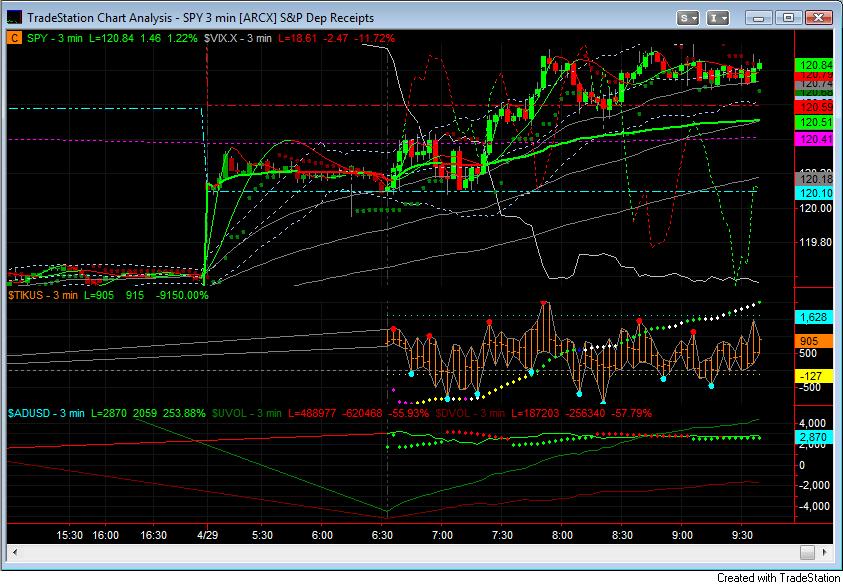The height and width of the screenshot is (584, 843).
Task: Click the SPY percent change '1.22%'
Action: (183, 38)
